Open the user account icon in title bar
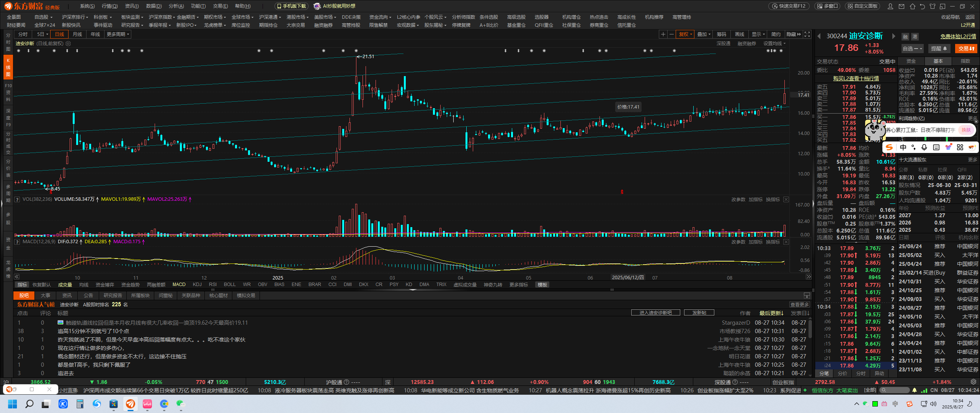The width and height of the screenshot is (980, 413). tap(890, 6)
